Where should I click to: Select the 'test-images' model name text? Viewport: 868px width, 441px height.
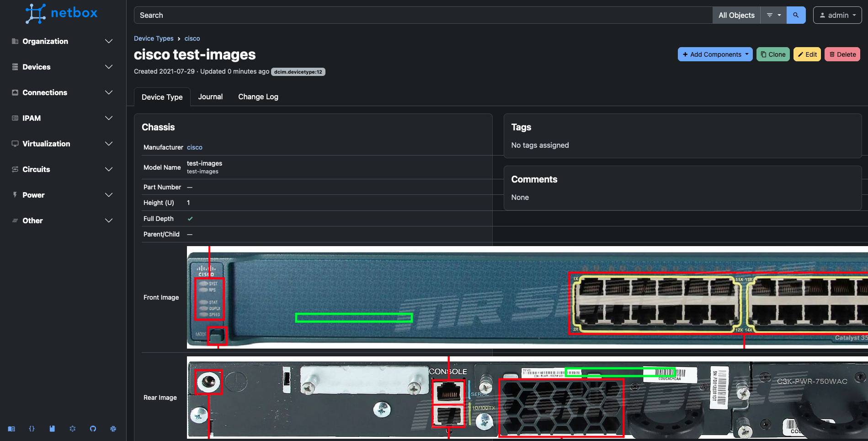pyautogui.click(x=204, y=163)
